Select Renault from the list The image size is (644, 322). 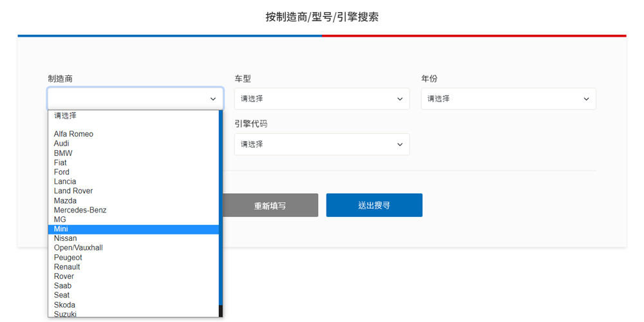coord(133,267)
